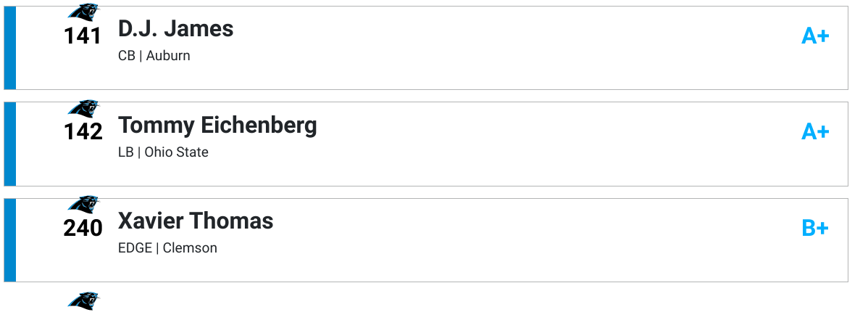Click blue side bar of D.J. James card
Image resolution: width=868 pixels, height=320 pixels.
tap(10, 48)
